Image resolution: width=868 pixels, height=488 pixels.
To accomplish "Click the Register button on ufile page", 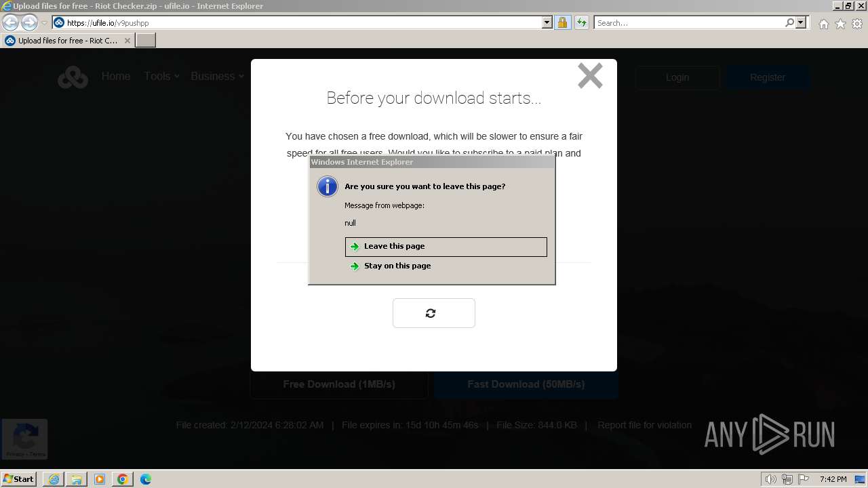I will (x=768, y=77).
